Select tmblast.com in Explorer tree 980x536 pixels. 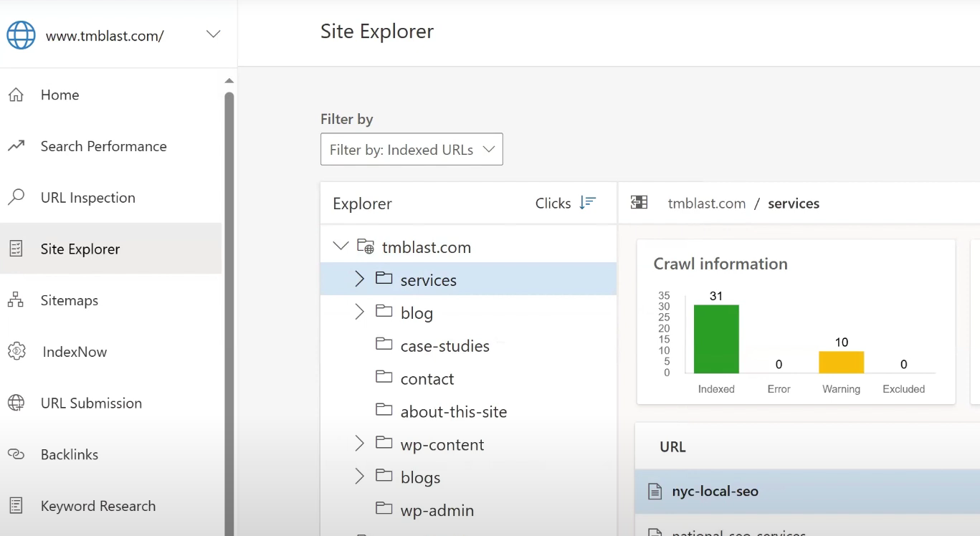[x=426, y=247]
